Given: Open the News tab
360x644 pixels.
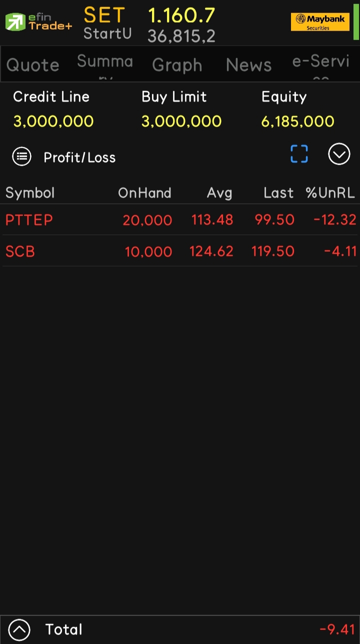Looking at the screenshot, I should [248, 65].
